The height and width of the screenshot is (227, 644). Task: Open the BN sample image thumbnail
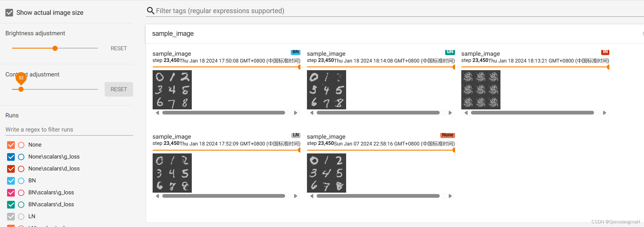point(172,89)
